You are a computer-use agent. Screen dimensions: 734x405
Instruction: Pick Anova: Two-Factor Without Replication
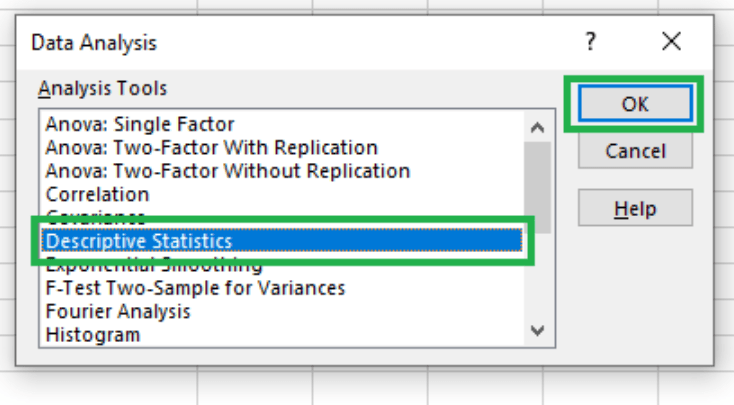pyautogui.click(x=227, y=171)
